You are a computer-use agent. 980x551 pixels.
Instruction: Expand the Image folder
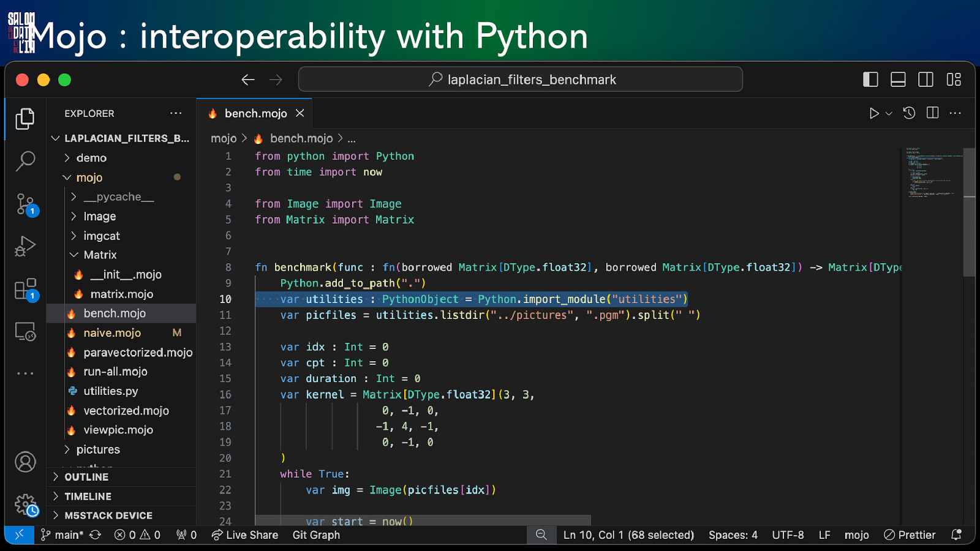(121, 216)
